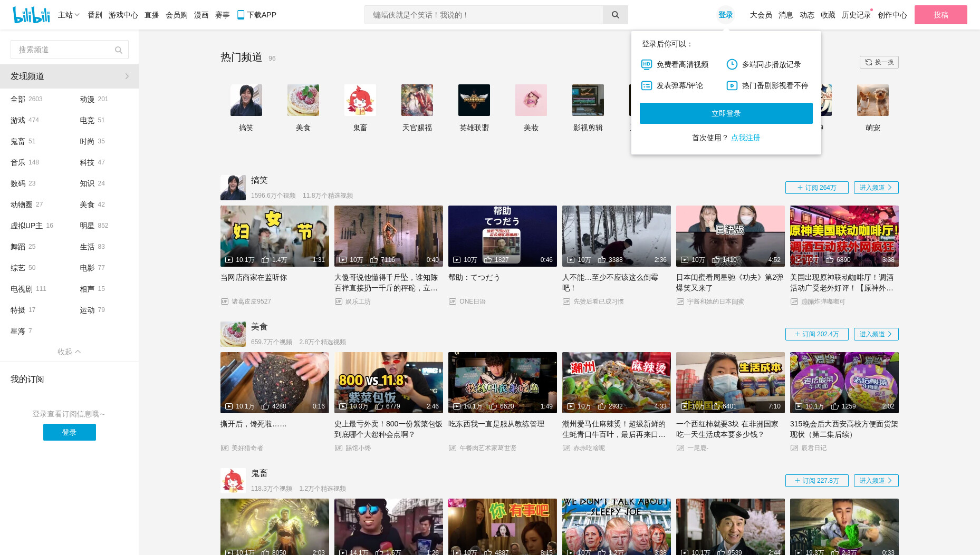Click uploader name 辰君日记
The height and width of the screenshot is (555, 980).
(814, 448)
